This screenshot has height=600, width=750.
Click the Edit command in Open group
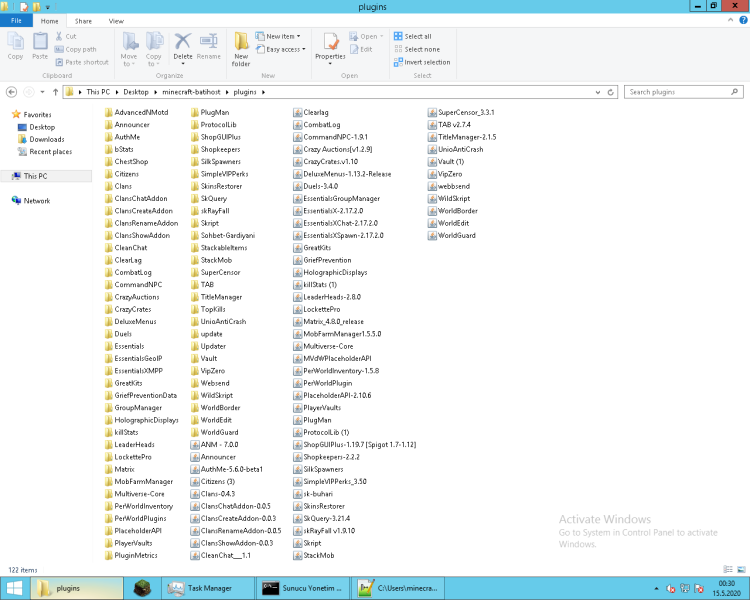coord(361,49)
